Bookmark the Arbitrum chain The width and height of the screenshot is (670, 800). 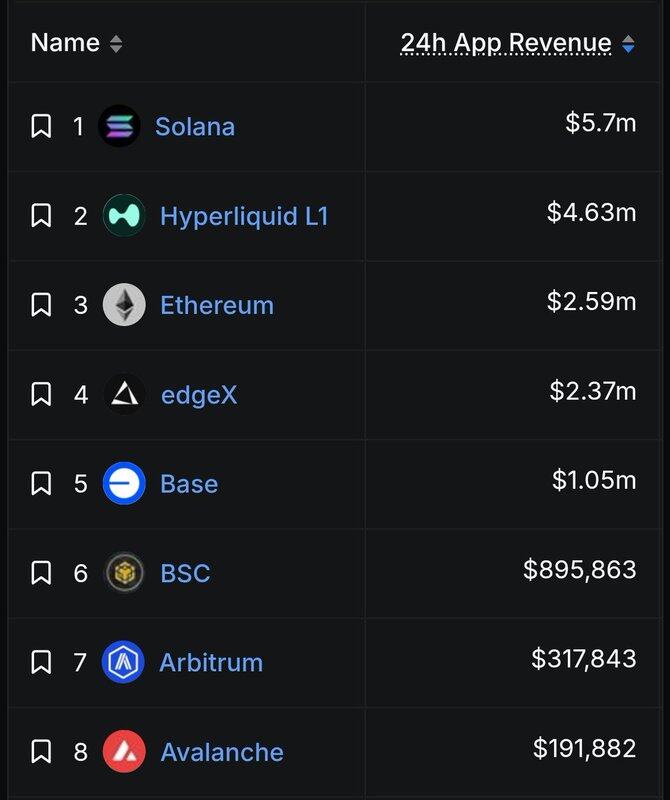pyautogui.click(x=41, y=662)
